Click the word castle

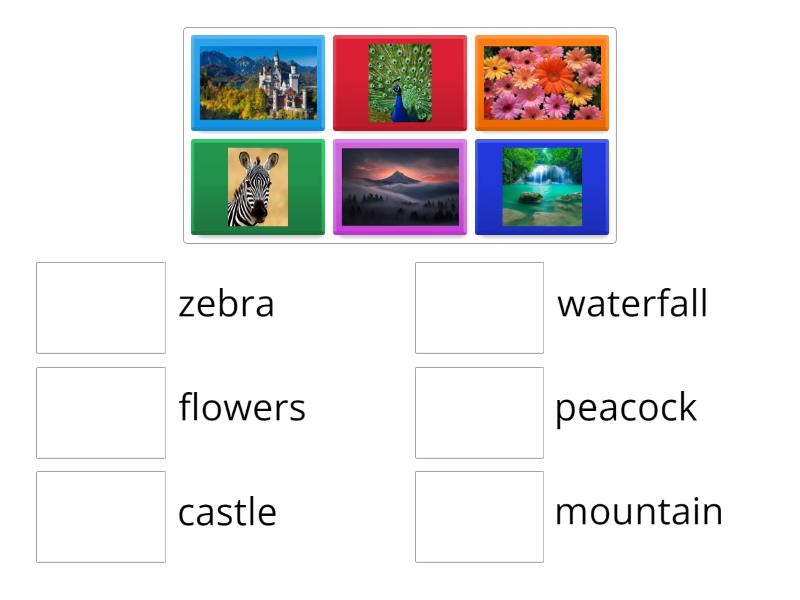pos(227,511)
